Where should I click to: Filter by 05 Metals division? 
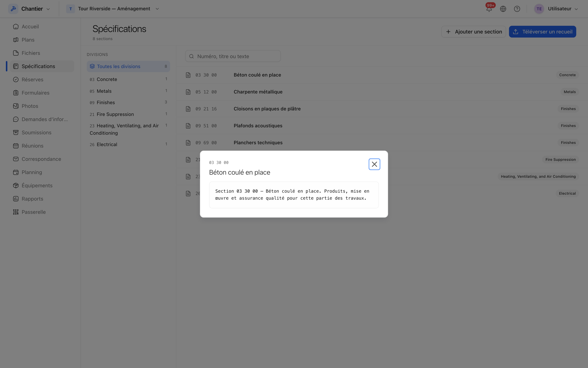coord(128,91)
